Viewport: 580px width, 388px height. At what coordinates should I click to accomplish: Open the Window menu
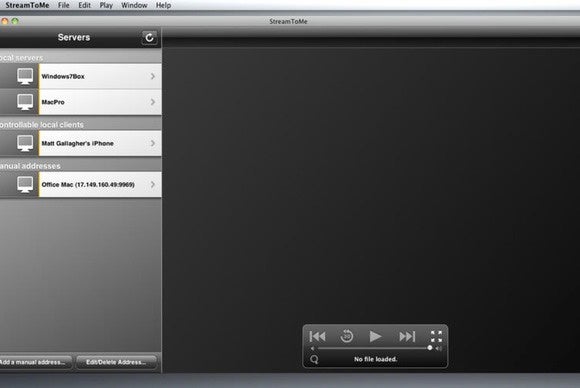pyautogui.click(x=134, y=5)
